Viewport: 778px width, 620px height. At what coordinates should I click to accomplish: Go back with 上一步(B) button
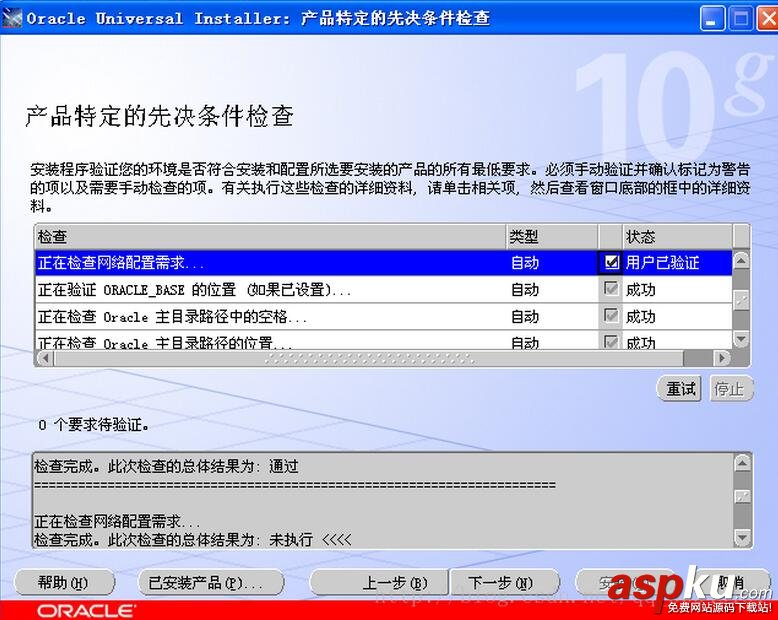(379, 583)
